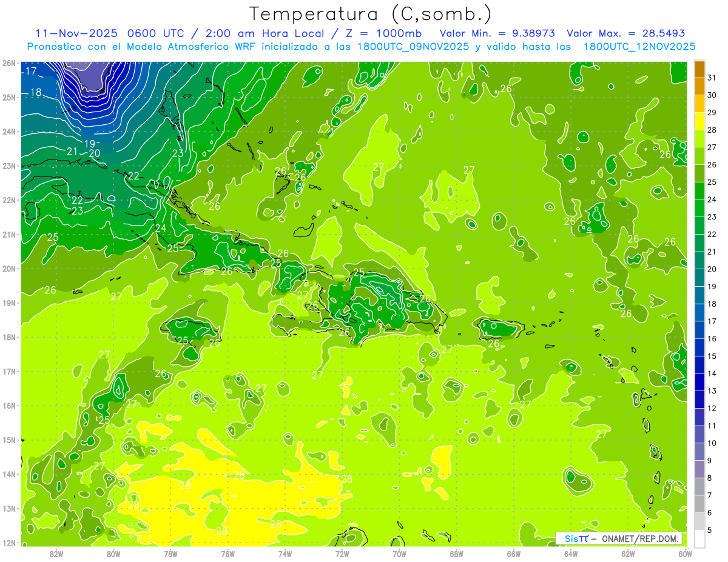Click the longitude axis label 64W

(570, 554)
